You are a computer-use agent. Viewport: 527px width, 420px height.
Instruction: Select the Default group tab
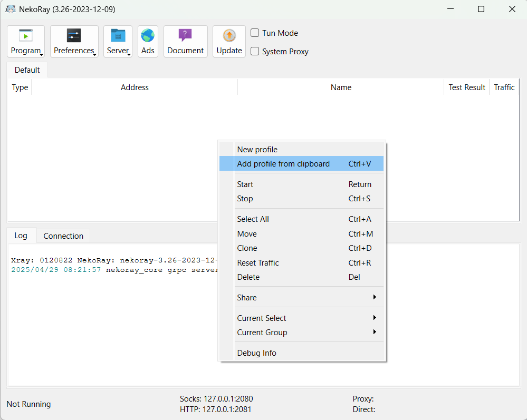point(27,70)
